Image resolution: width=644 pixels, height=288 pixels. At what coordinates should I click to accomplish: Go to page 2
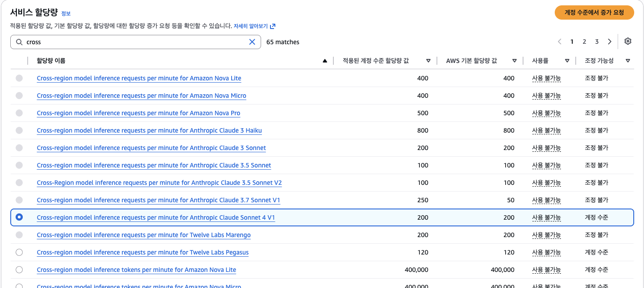click(584, 42)
